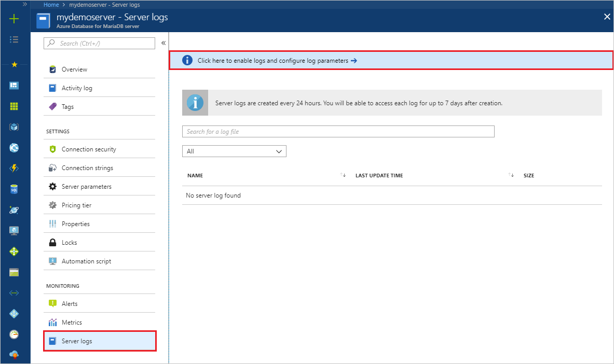Collapse the resource menu with double chevron
This screenshot has height=364, width=614.
[163, 43]
